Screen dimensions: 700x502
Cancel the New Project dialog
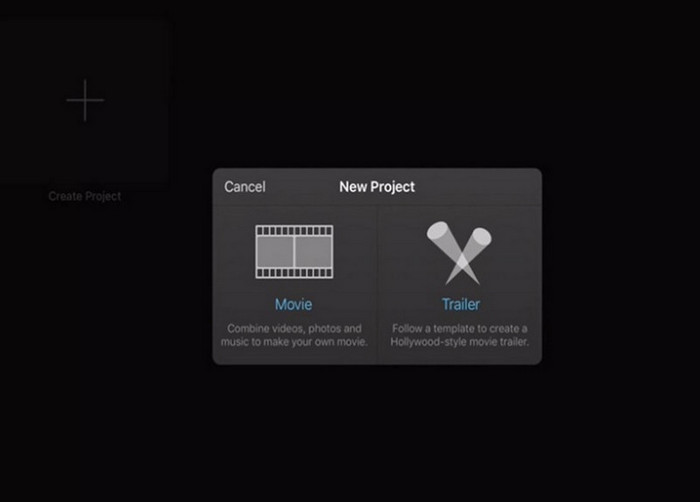pos(245,187)
